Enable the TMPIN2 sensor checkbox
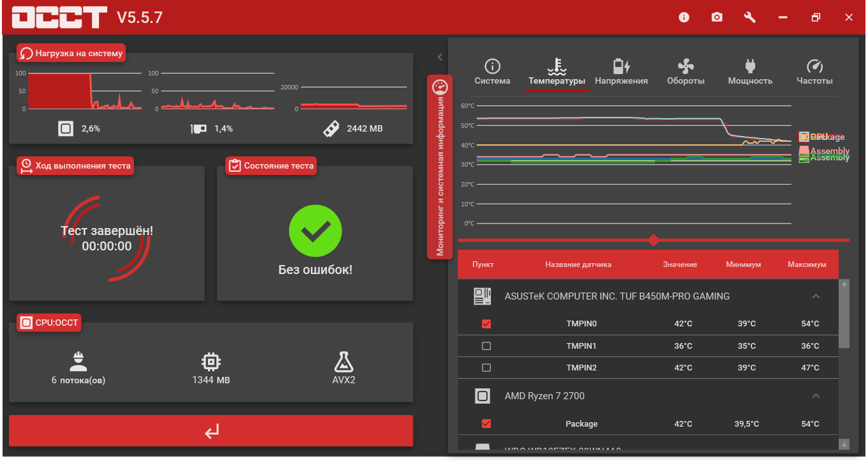The image size is (868, 465). 486,368
